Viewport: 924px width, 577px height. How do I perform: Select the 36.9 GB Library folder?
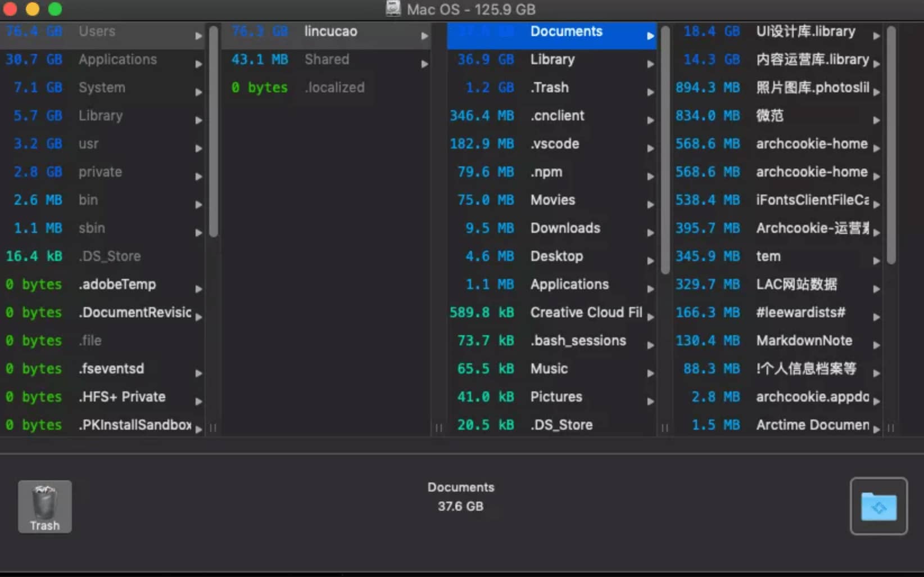[x=552, y=60]
